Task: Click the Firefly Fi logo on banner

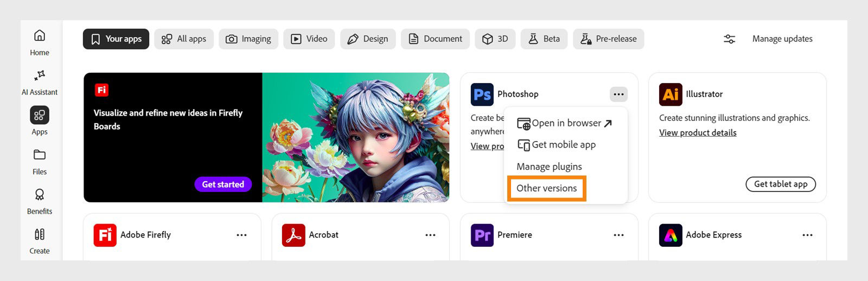Action: tap(101, 90)
